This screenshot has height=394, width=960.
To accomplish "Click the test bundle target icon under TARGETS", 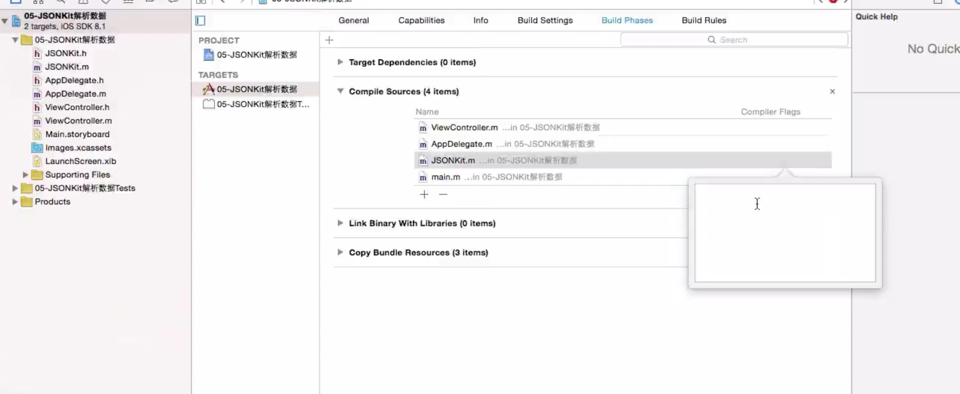I will [x=209, y=104].
